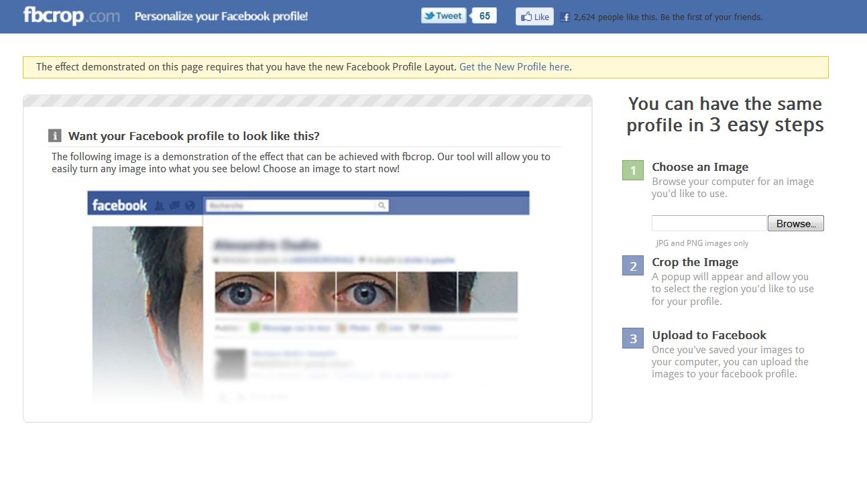Viewport: 867px width, 504px height.
Task: Click the 'JPG and PNG images only' note
Action: [x=702, y=243]
